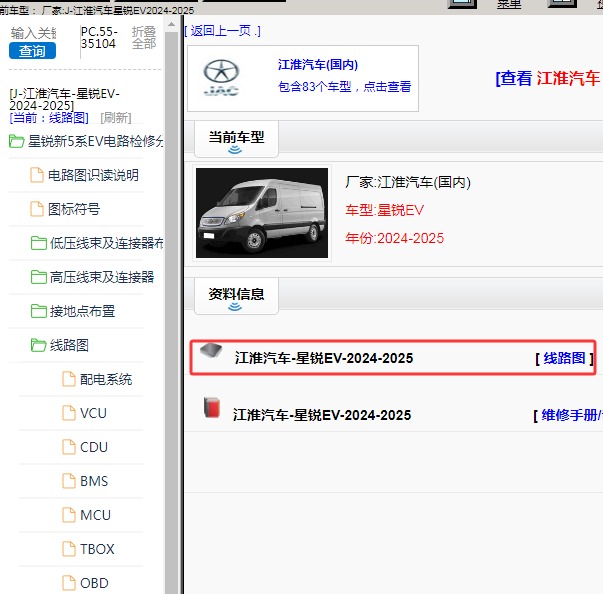The width and height of the screenshot is (603, 594).
Task: Open the BMS wiring diagram
Action: click(94, 481)
